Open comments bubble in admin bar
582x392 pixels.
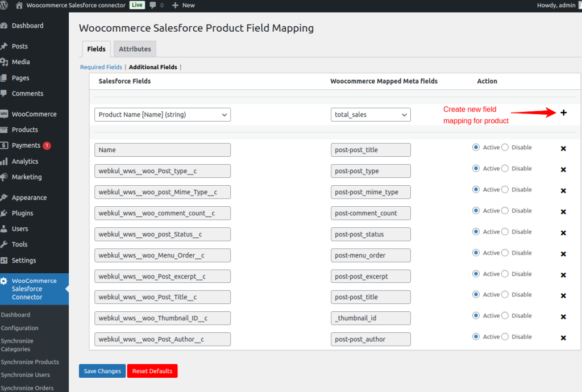click(x=154, y=5)
